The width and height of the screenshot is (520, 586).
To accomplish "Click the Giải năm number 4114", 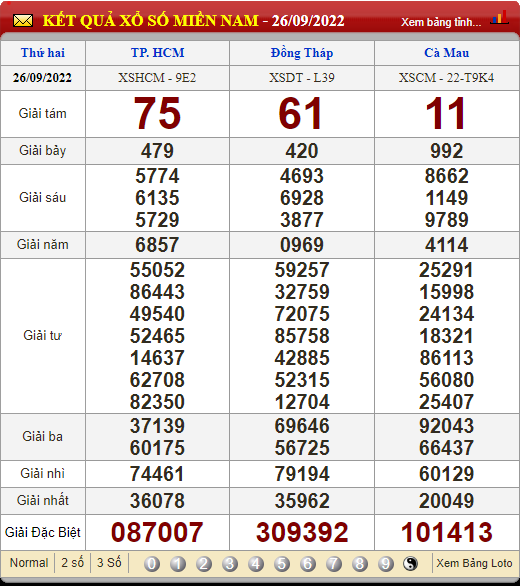I will point(447,245).
